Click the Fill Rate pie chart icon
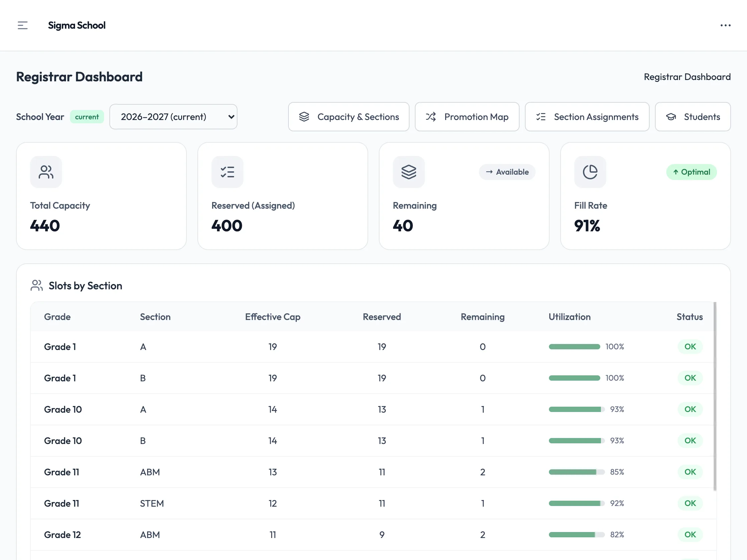 click(590, 172)
